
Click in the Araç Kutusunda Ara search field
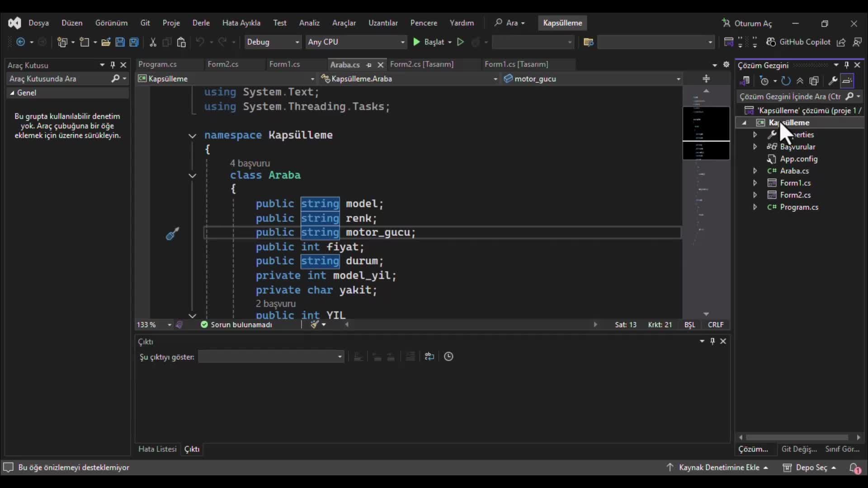[59, 79]
